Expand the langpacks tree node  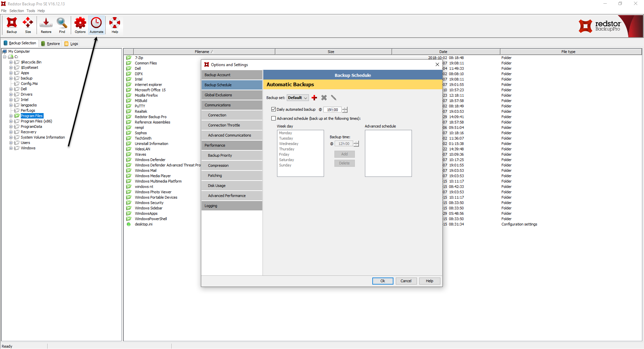(11, 105)
